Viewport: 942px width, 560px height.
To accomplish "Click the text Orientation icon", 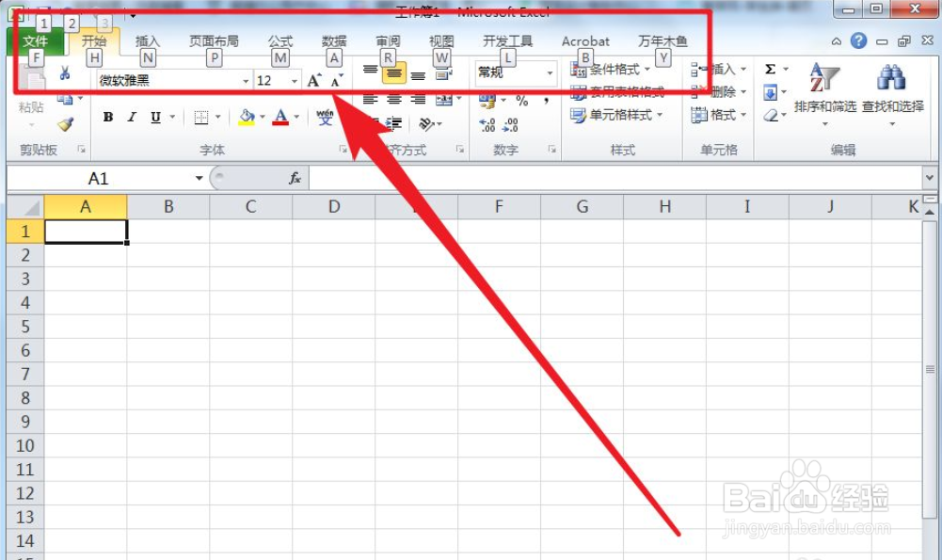I will 427,124.
